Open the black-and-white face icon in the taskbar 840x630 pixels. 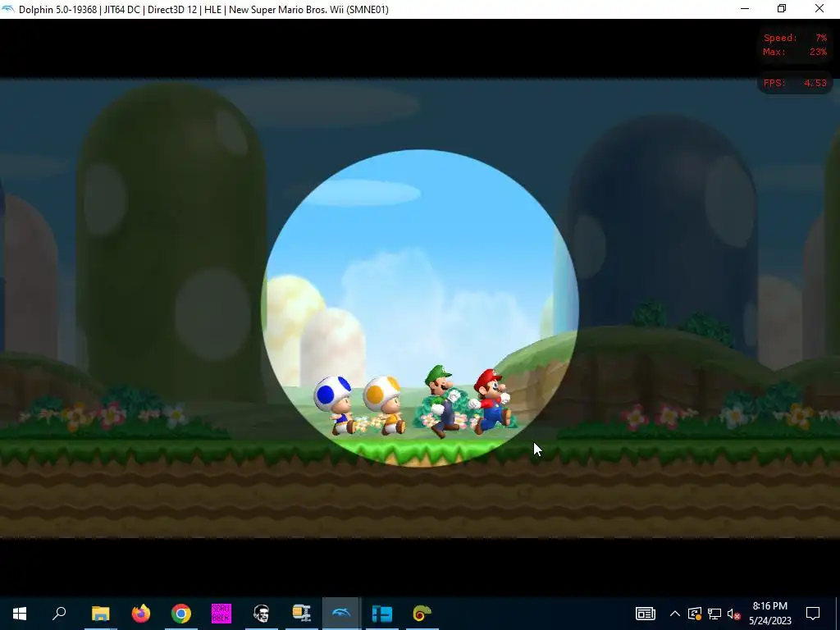(262, 614)
